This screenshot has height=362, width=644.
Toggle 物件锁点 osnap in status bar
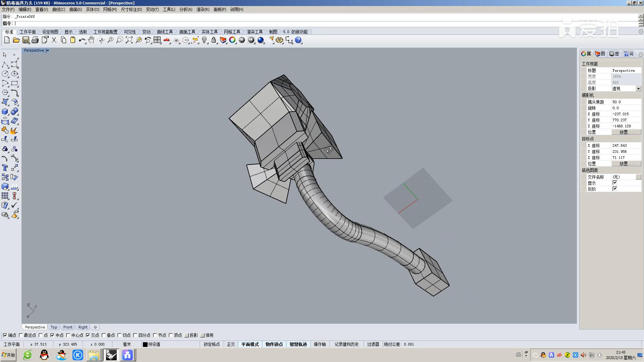274,344
